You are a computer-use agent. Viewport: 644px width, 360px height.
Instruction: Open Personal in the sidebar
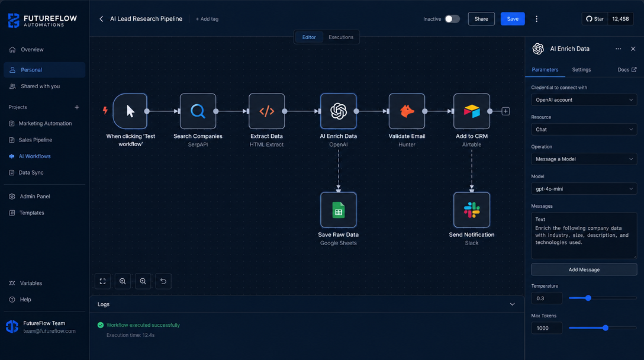tap(44, 70)
